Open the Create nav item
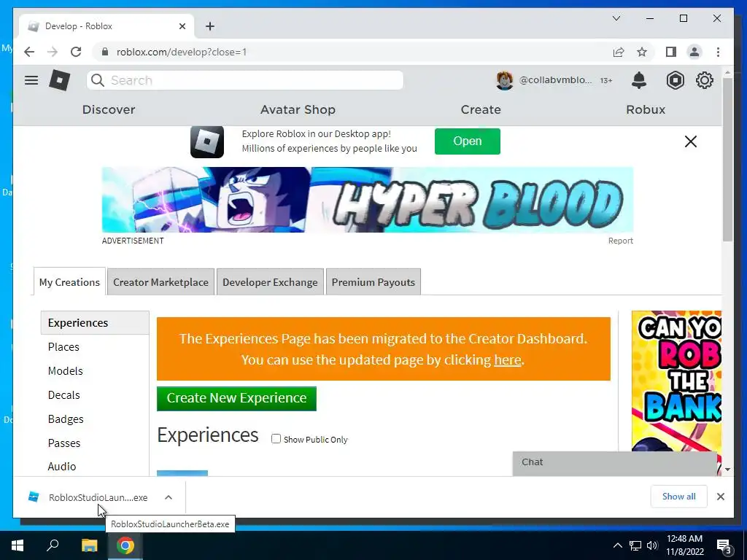The height and width of the screenshot is (560, 747). coord(481,109)
